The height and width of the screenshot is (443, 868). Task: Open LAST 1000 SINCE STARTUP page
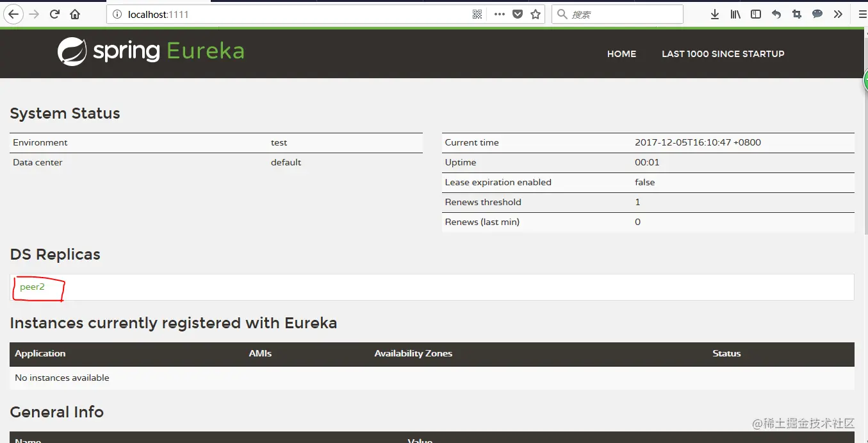click(723, 54)
